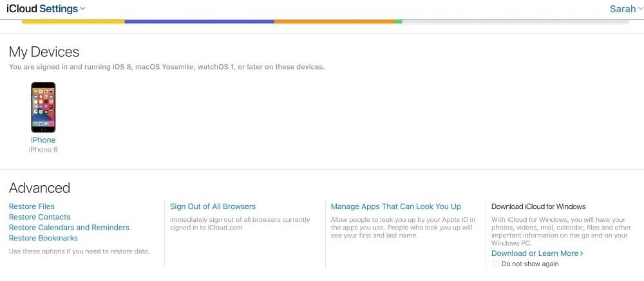The width and height of the screenshot is (644, 281).
Task: Click the orange storage bar segment
Action: point(334,22)
